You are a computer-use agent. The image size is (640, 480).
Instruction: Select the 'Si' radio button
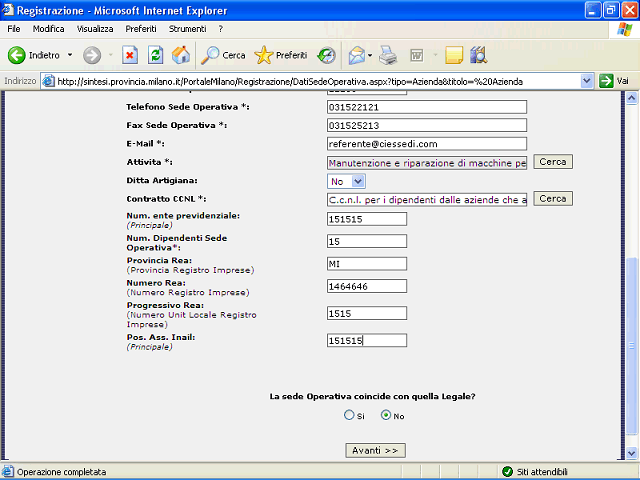349,415
